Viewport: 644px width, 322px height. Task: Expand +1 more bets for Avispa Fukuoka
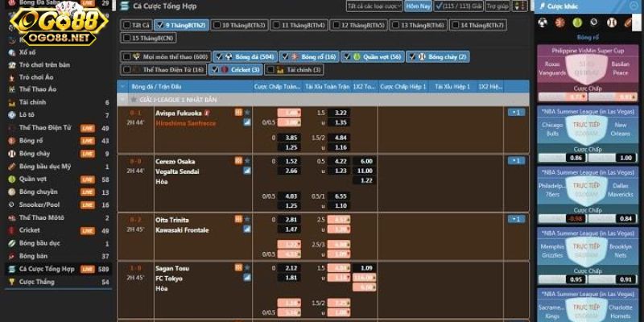pyautogui.click(x=516, y=112)
